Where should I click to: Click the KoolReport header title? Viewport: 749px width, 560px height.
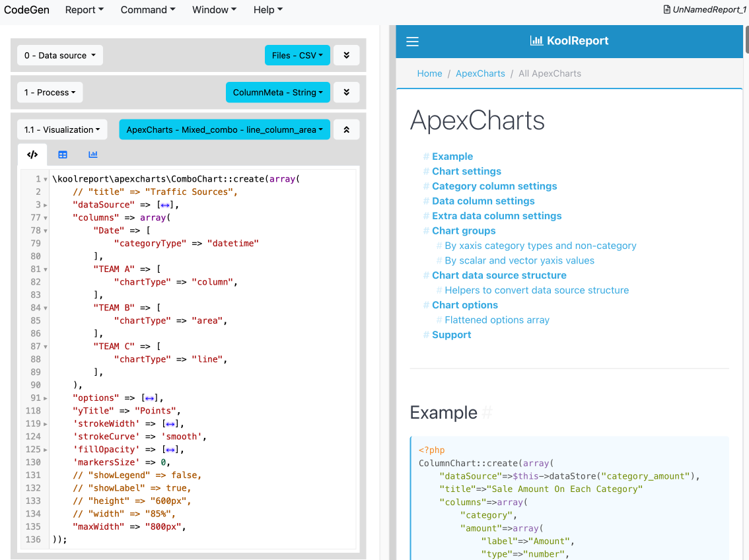click(577, 40)
